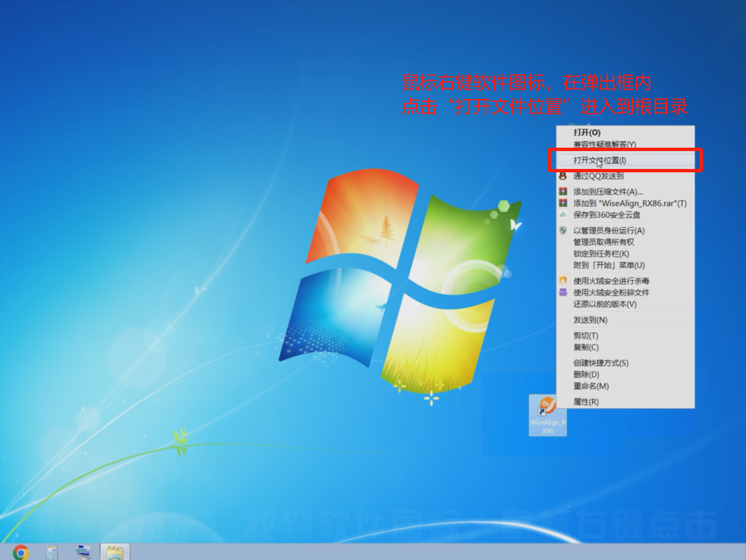
Task: Open the Windows Explorer taskbar icon
Action: [x=115, y=552]
